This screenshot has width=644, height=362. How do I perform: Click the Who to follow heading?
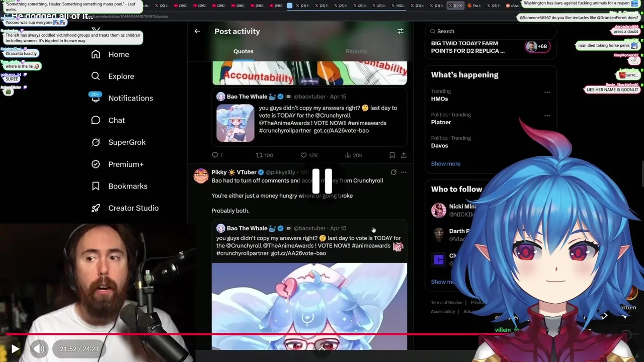[456, 189]
